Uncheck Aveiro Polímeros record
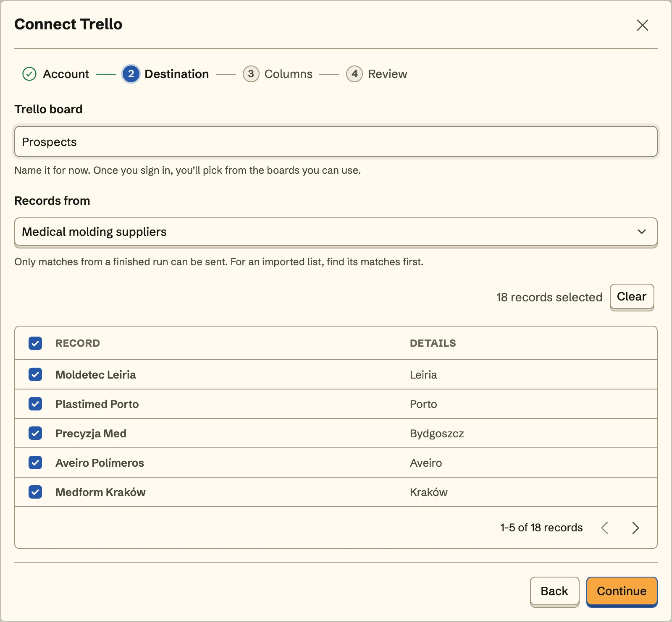 pos(35,463)
